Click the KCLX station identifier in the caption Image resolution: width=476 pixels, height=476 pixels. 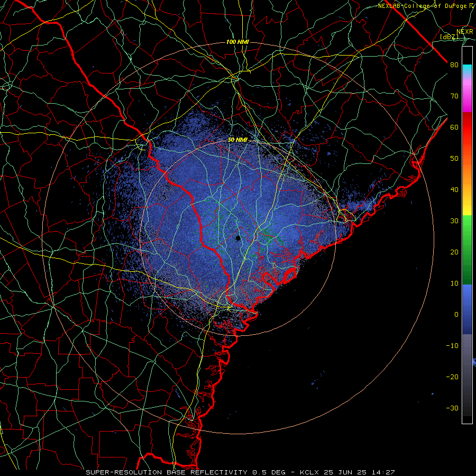pos(310,472)
